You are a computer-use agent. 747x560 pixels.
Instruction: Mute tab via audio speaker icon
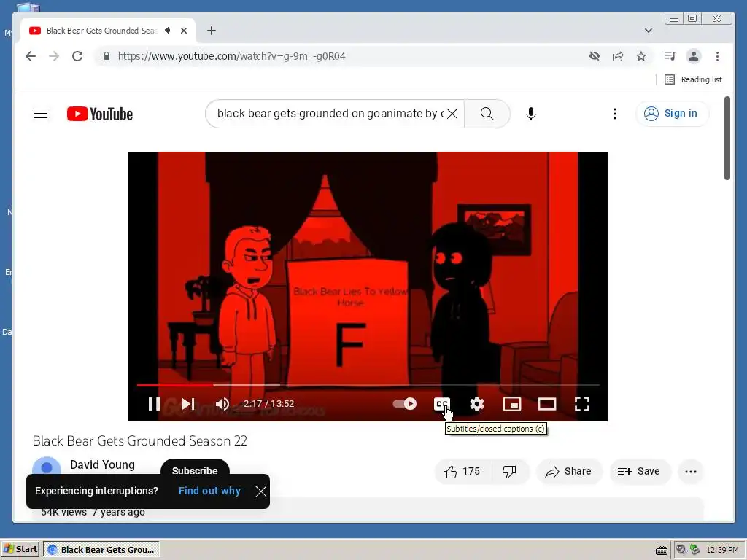click(169, 31)
